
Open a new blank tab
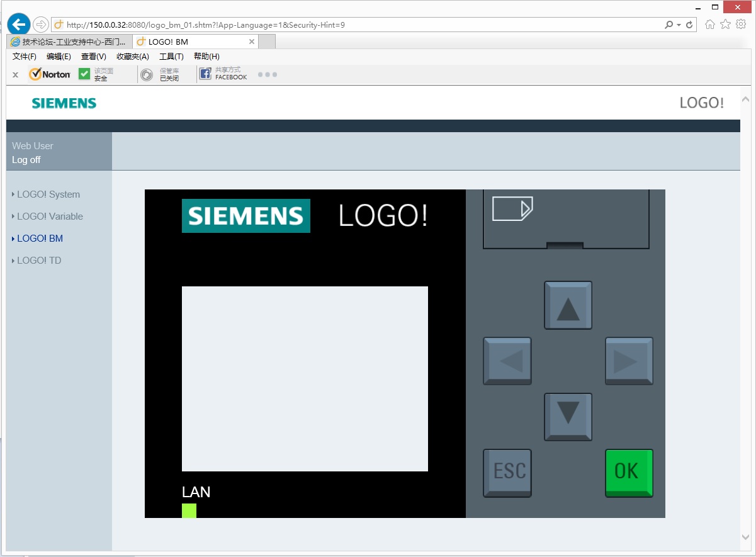click(x=268, y=42)
